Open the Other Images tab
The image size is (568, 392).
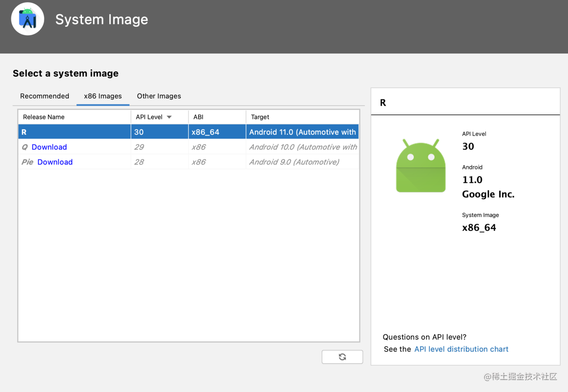pos(159,96)
